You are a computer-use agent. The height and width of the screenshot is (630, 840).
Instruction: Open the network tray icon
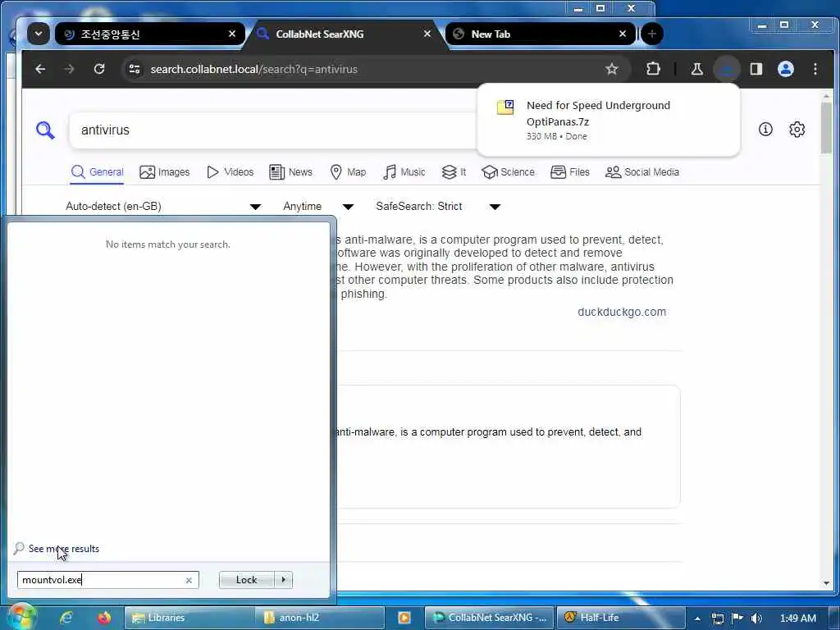(717, 619)
